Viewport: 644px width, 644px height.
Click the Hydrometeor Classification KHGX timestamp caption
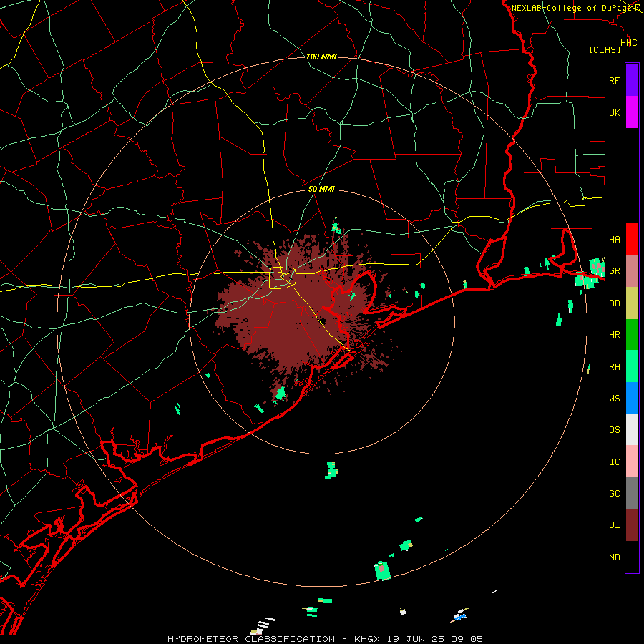pyautogui.click(x=325, y=639)
